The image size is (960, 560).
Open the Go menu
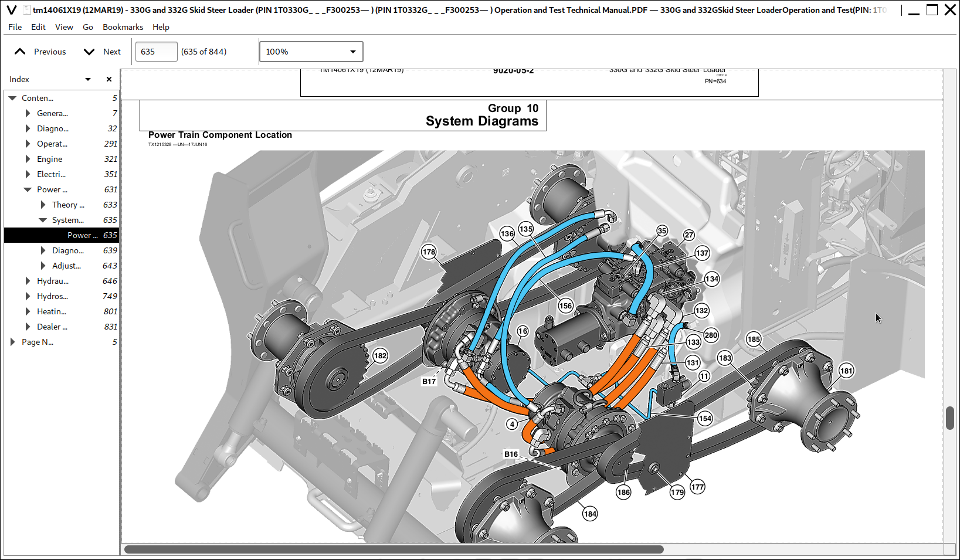pyautogui.click(x=87, y=27)
